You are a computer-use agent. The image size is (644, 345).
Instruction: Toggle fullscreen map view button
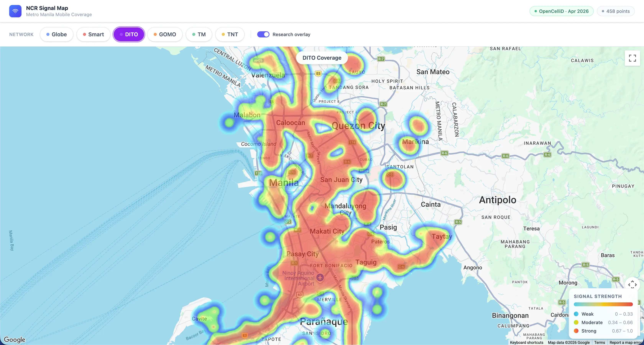pos(632,58)
